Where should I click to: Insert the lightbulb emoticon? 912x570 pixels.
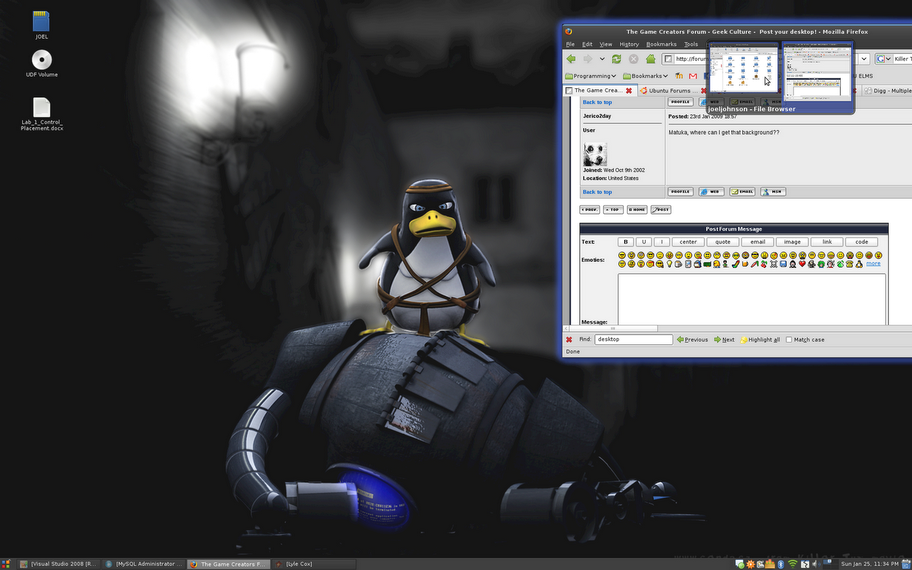pyautogui.click(x=669, y=264)
